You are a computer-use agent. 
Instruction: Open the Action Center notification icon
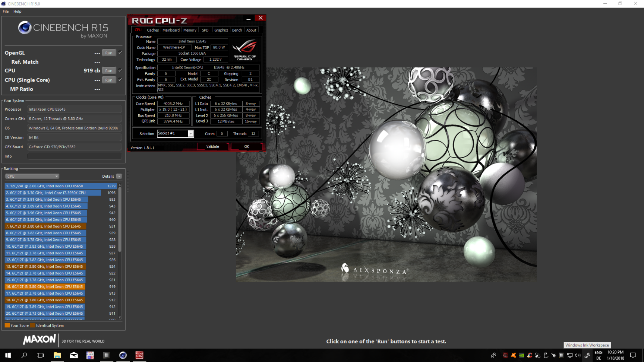pos(633,355)
